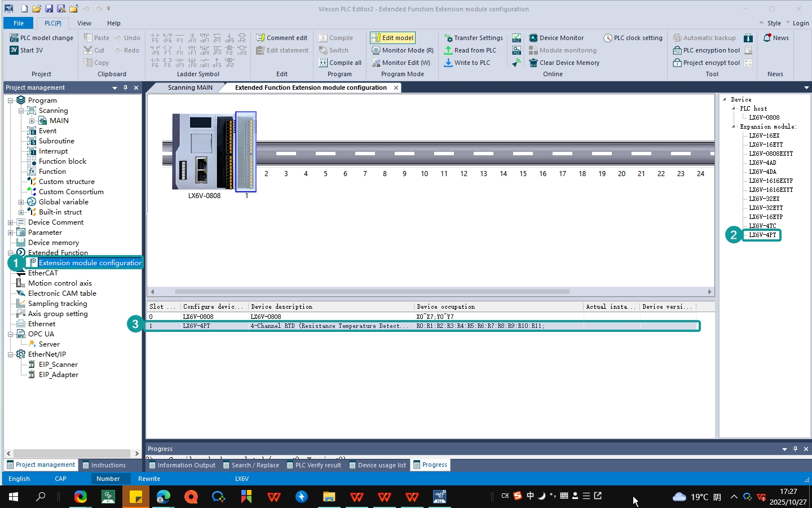Screen dimensions: 812x508
Task: Click the Read from PLC icon
Action: point(448,50)
